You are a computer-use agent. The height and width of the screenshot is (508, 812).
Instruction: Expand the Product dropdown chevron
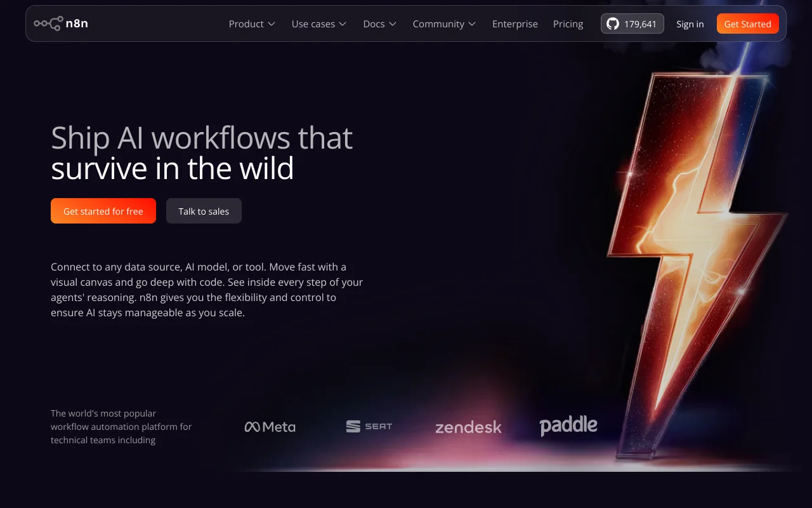272,24
